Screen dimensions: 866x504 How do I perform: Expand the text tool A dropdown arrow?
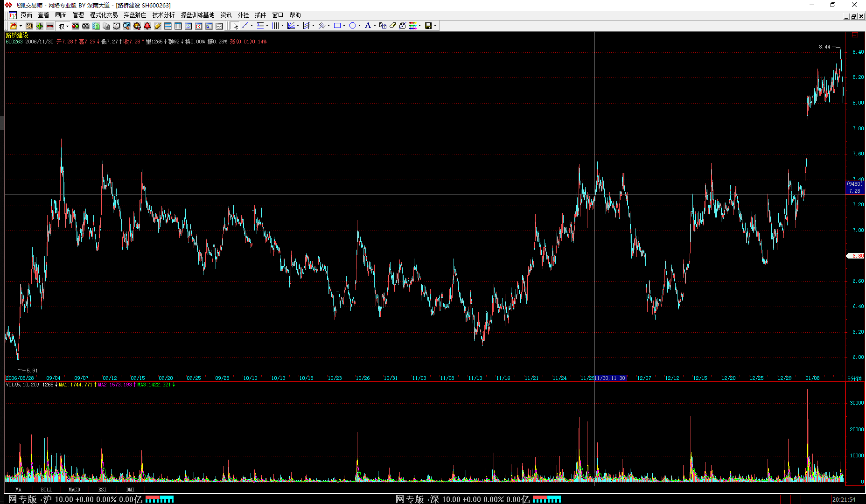(x=375, y=26)
